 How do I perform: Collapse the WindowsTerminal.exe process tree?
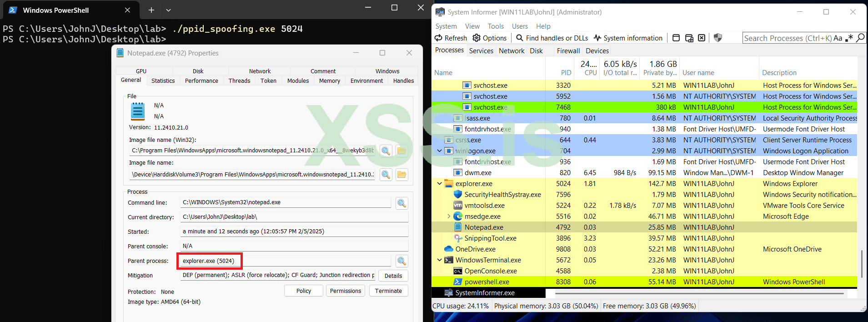(439, 260)
